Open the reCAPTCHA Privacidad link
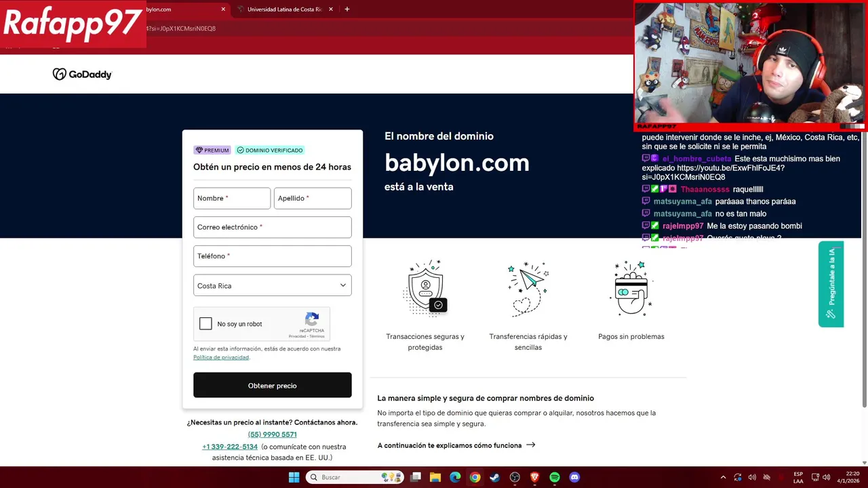 pyautogui.click(x=297, y=336)
